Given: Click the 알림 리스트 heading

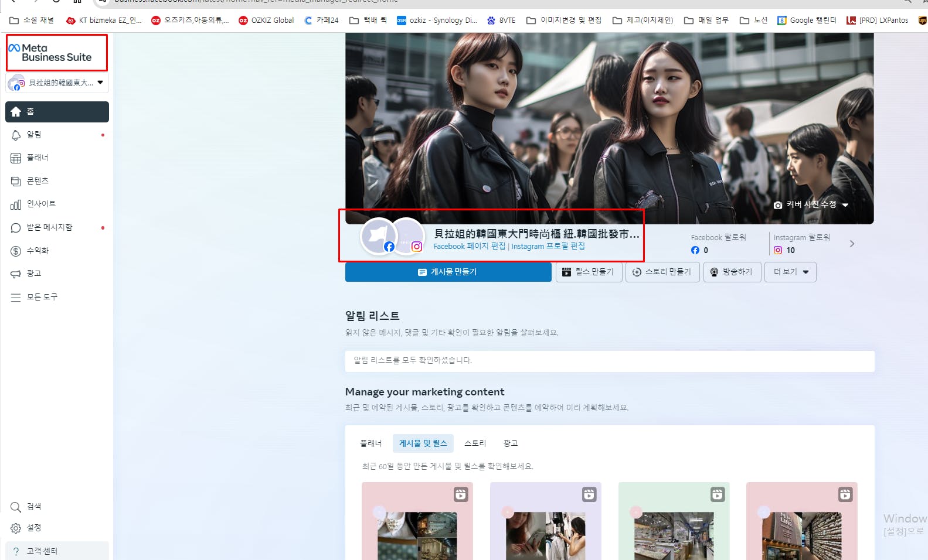Looking at the screenshot, I should pyautogui.click(x=372, y=316).
